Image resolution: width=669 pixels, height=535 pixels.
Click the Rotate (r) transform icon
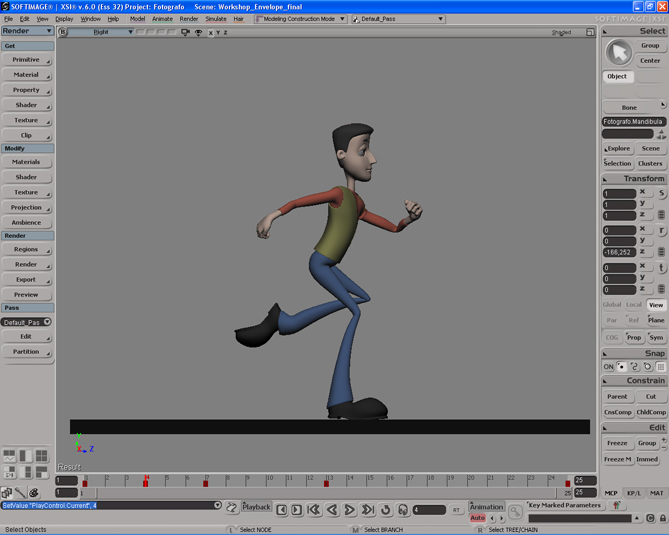661,231
